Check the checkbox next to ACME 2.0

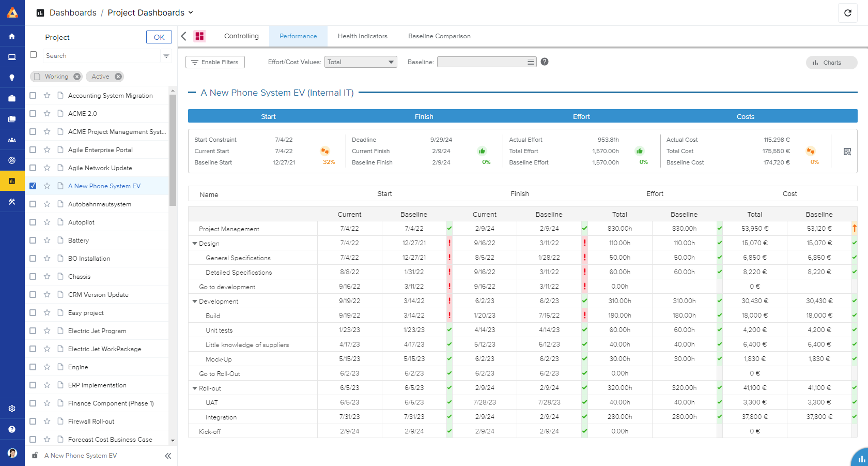(x=33, y=113)
